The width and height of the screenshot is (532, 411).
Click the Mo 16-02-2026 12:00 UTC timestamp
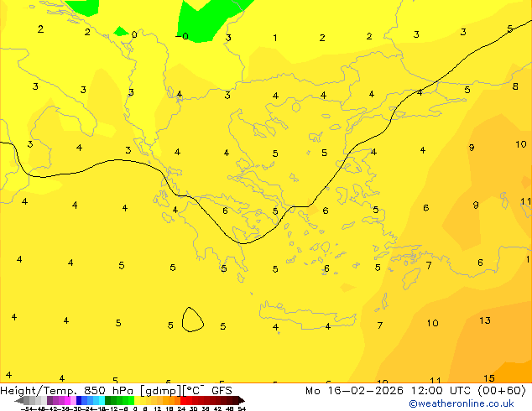coord(389,391)
